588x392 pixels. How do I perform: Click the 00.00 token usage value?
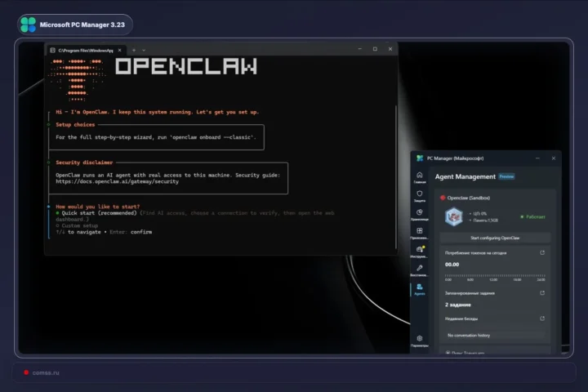pyautogui.click(x=452, y=265)
